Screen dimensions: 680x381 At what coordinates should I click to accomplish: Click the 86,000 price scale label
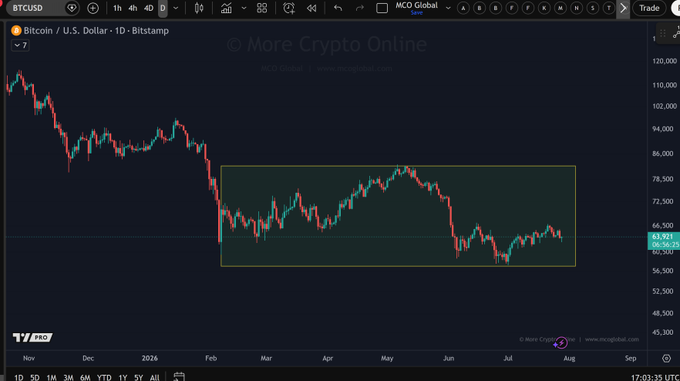(x=663, y=153)
